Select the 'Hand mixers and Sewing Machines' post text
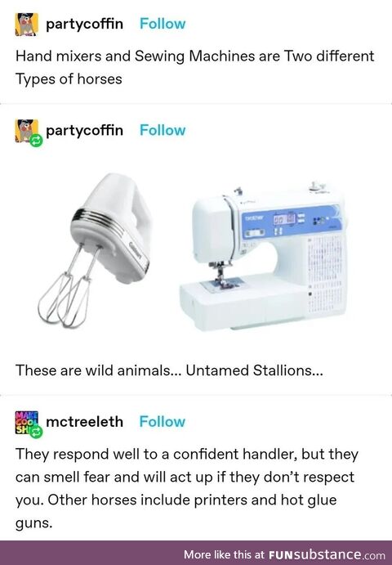Image resolution: width=392 pixels, height=565 pixels. click(194, 67)
